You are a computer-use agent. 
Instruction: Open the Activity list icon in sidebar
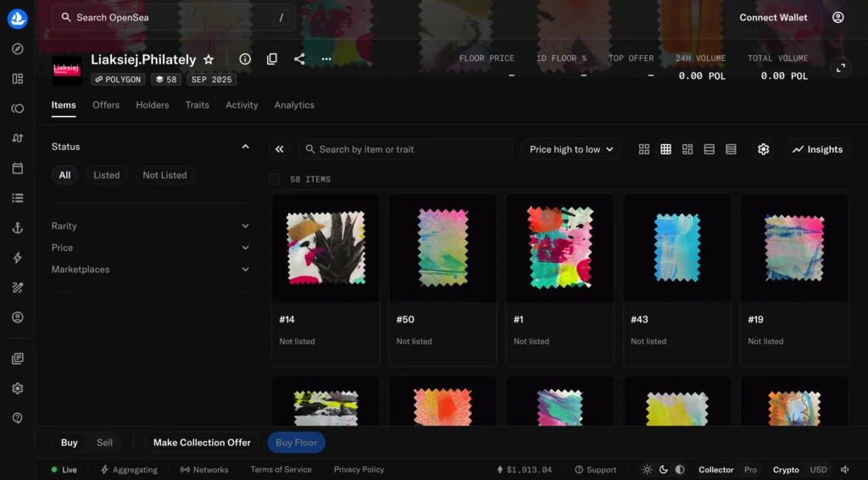pyautogui.click(x=18, y=198)
